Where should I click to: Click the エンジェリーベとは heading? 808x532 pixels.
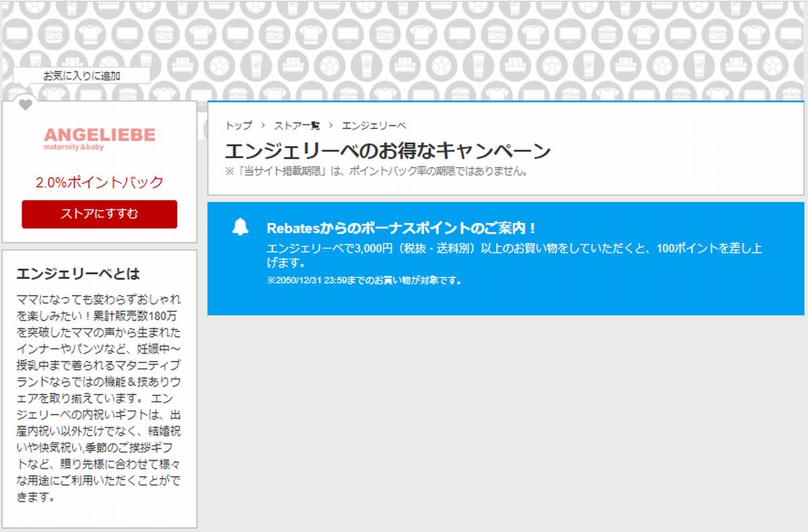[x=78, y=274]
